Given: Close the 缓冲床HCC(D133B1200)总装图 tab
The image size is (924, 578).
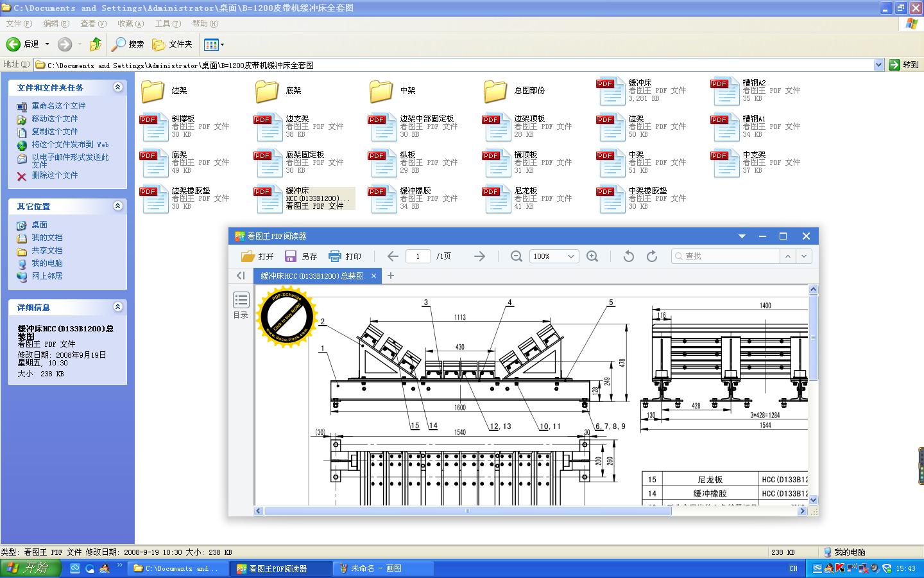Looking at the screenshot, I should pyautogui.click(x=373, y=276).
